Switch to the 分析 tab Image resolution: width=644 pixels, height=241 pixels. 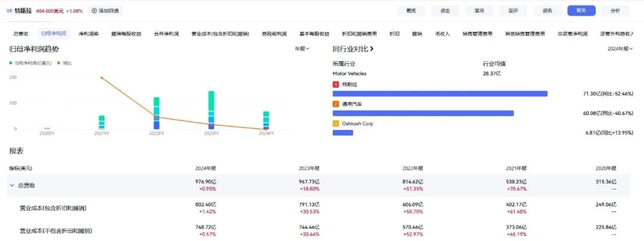pos(615,11)
